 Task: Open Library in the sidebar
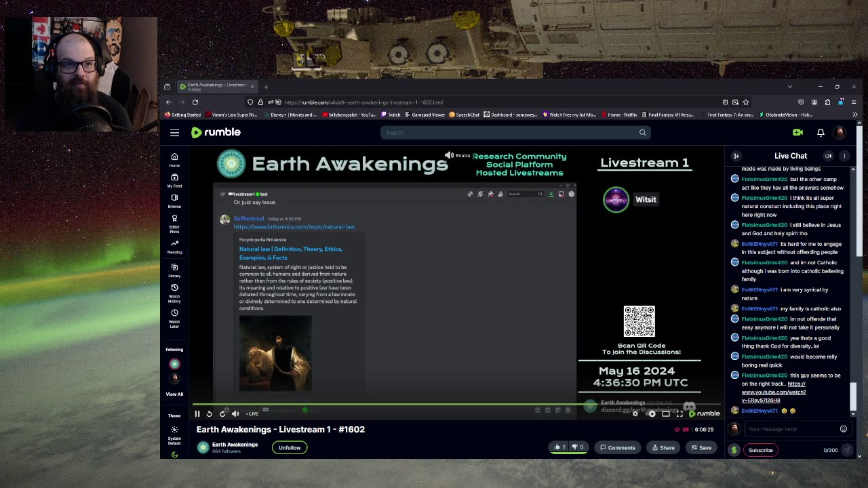coord(174,270)
